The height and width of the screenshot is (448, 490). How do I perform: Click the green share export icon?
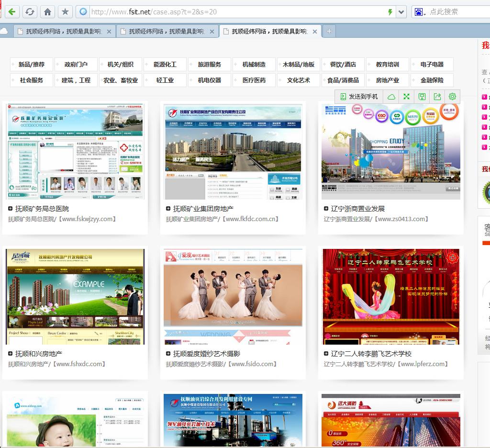(437, 97)
